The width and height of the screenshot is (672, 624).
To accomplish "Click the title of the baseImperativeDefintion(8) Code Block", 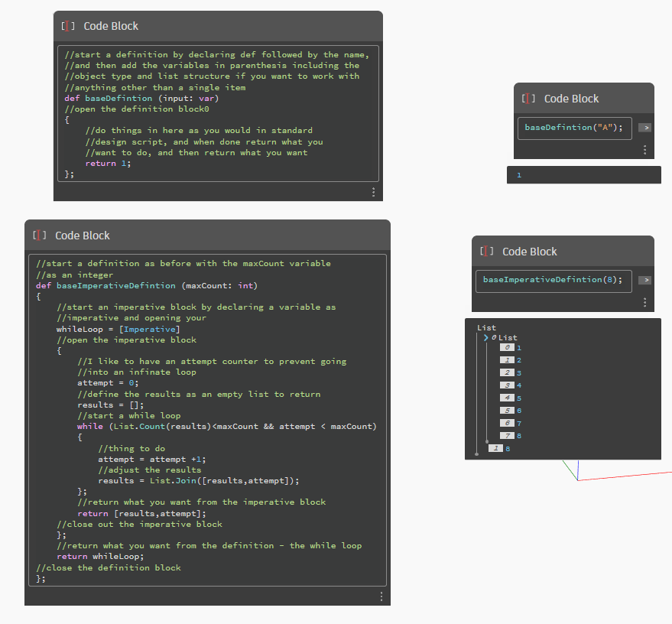I will pos(529,251).
